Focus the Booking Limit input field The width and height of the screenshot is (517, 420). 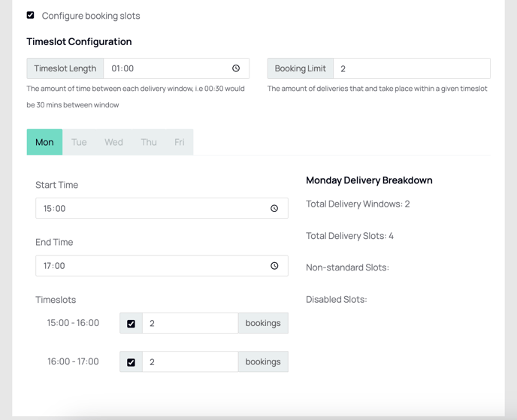tap(412, 68)
